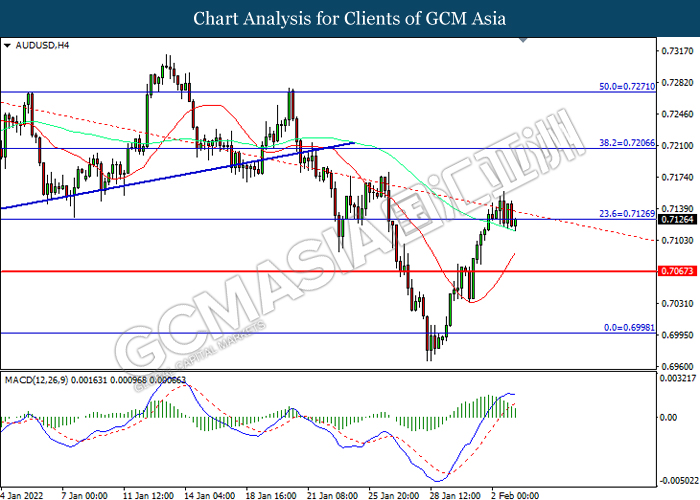The image size is (700, 500).
Task: Click the 0.71740 price axis value
Action: point(677,178)
